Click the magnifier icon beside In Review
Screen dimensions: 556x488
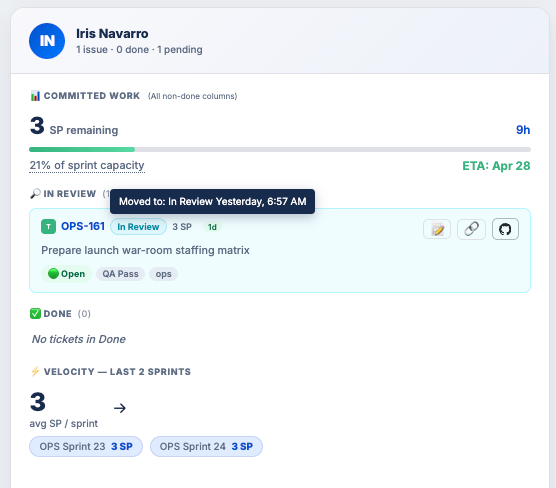(x=35, y=194)
